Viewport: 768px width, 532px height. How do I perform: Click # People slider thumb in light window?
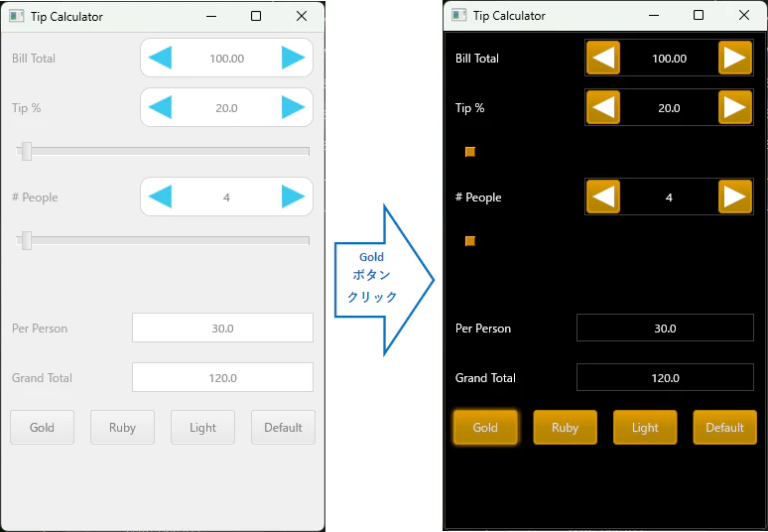tap(27, 240)
